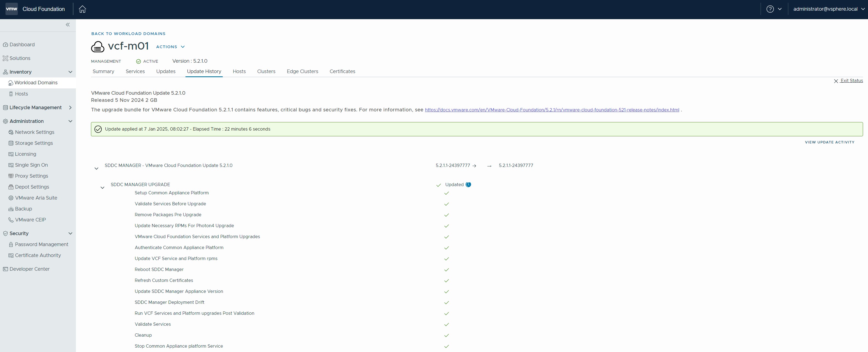
Task: Switch to the Updates tab
Action: pos(166,71)
